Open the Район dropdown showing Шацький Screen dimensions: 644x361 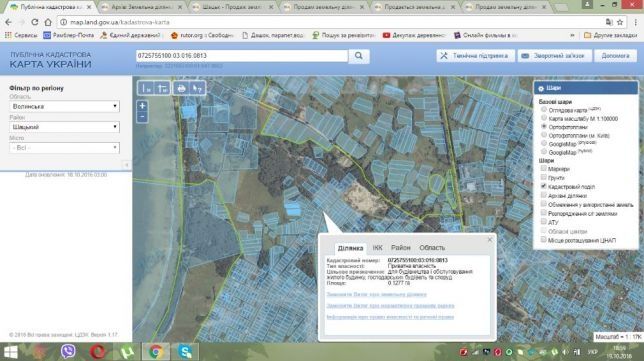click(x=64, y=127)
